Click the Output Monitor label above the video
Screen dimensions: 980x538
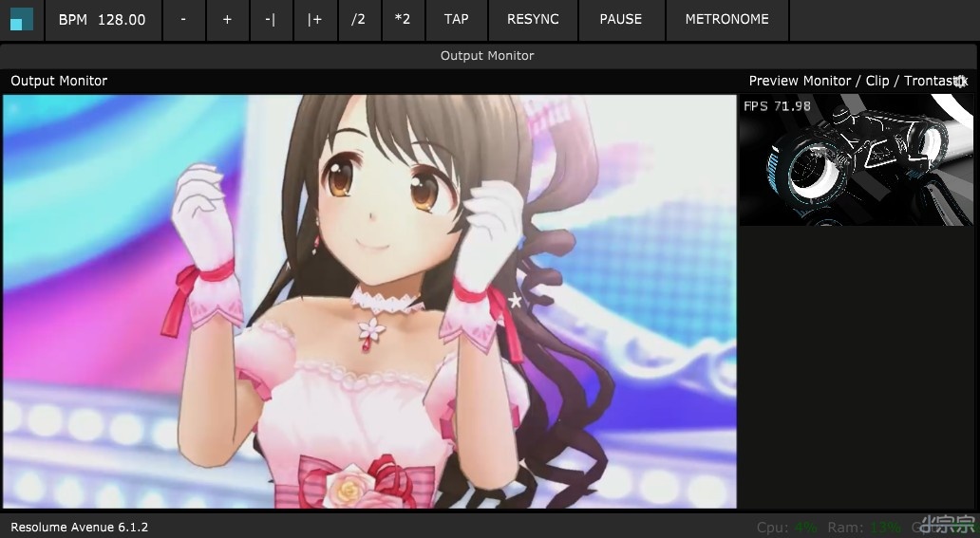(59, 81)
